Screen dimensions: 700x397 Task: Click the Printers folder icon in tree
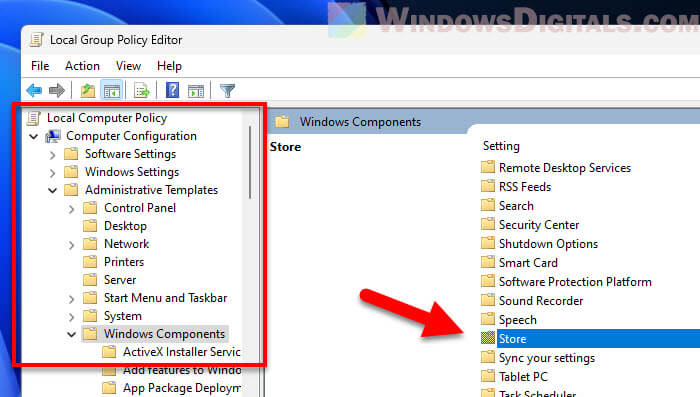point(90,262)
